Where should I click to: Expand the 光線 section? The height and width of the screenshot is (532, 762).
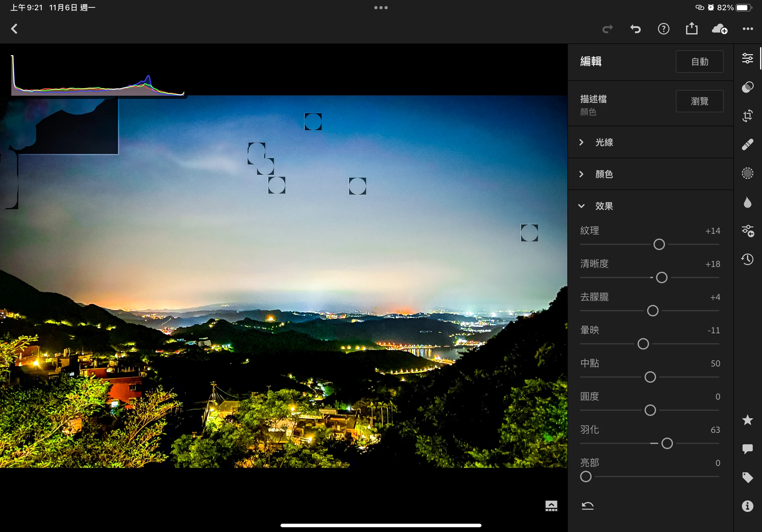click(x=604, y=142)
